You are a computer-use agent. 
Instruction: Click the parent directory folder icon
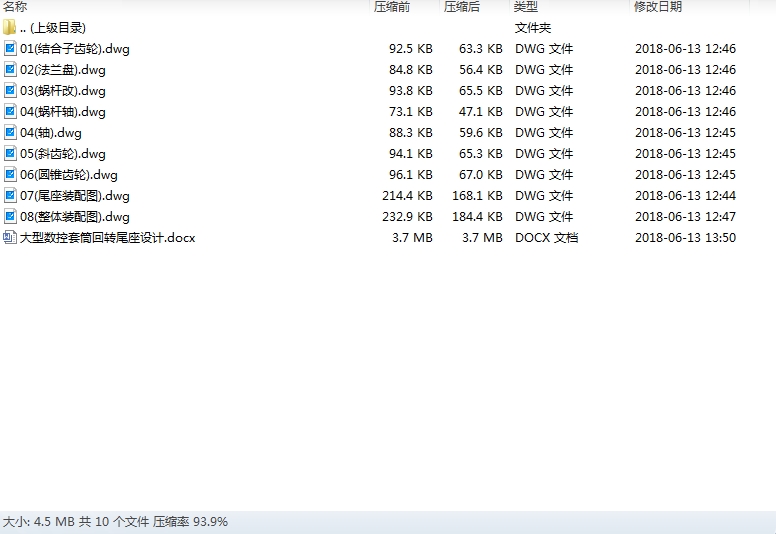(x=9, y=27)
